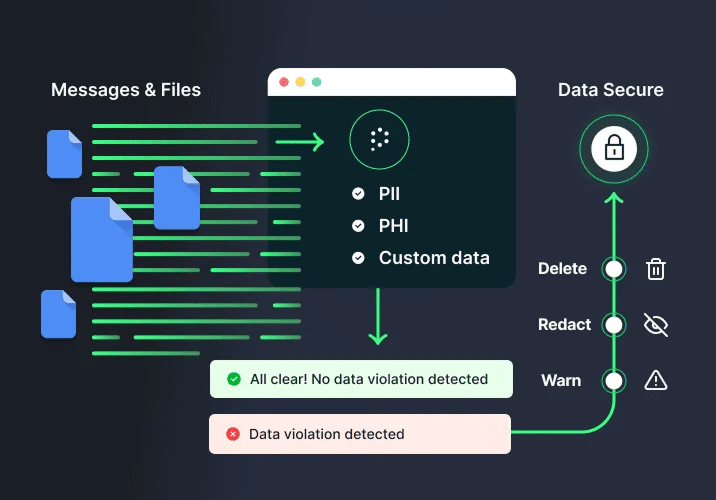Click the 'All clear! No data violation detected' banner
Viewport: 716px width, 500px height.
[x=360, y=379]
